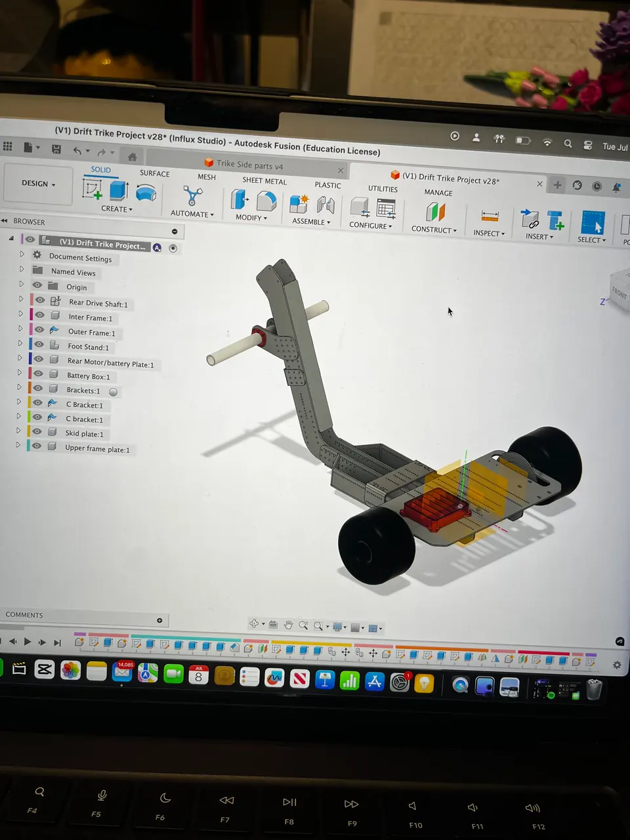Select the Press Pull tool icon
This screenshot has width=630, height=840.
point(239,200)
